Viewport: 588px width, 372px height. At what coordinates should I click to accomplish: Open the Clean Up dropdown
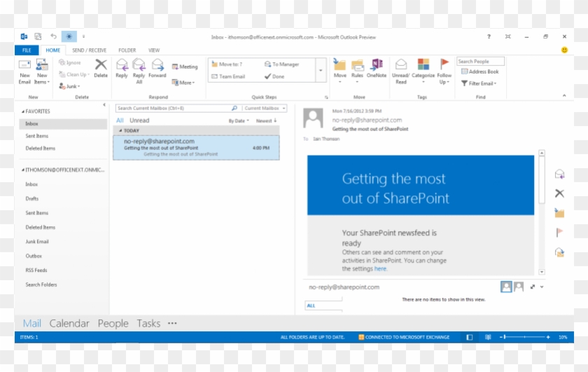[74, 74]
